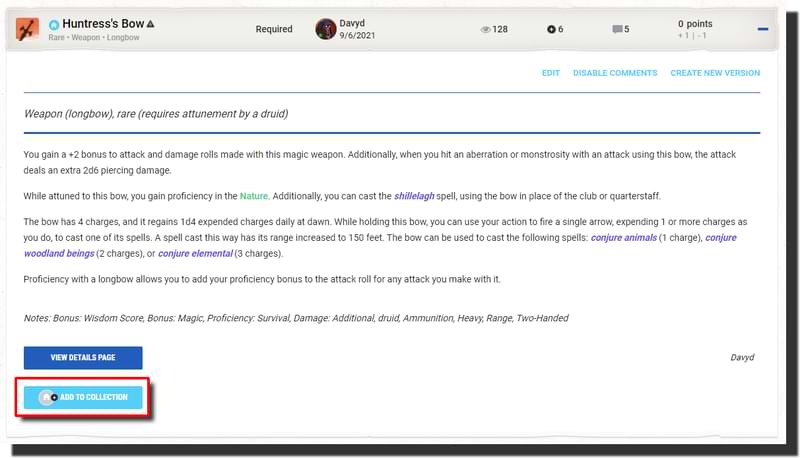
Task: Click the Notes line starting 'Bonus: Wisdom Score'
Action: click(296, 318)
